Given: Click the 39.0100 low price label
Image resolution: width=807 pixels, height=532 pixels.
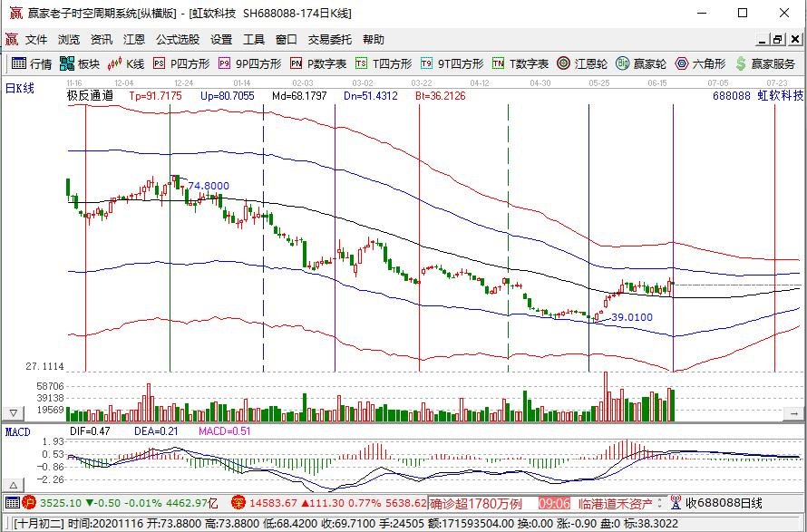Looking at the screenshot, I should pyautogui.click(x=632, y=317).
